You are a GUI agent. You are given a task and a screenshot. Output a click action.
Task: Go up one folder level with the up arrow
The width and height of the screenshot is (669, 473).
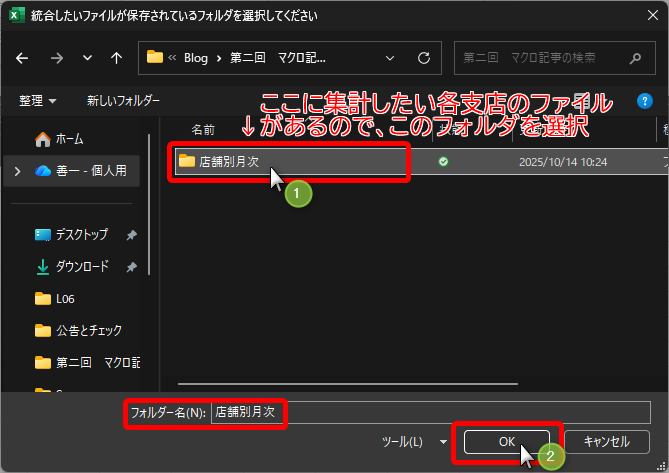117,58
